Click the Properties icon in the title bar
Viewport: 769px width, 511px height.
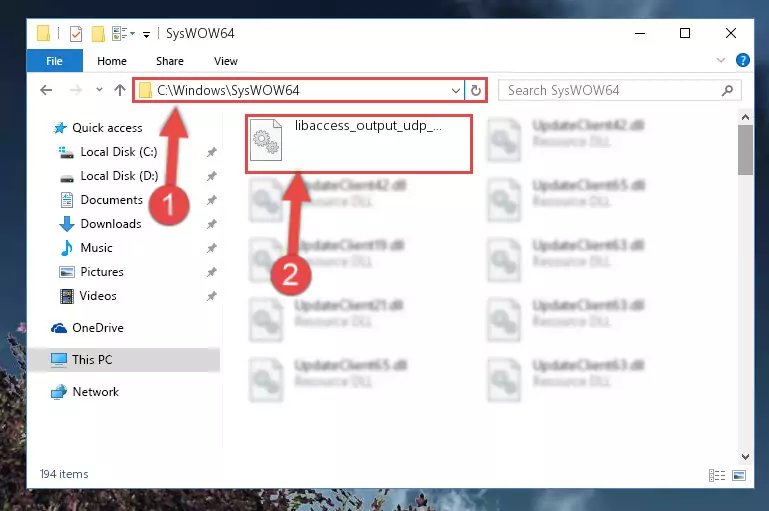tap(76, 34)
